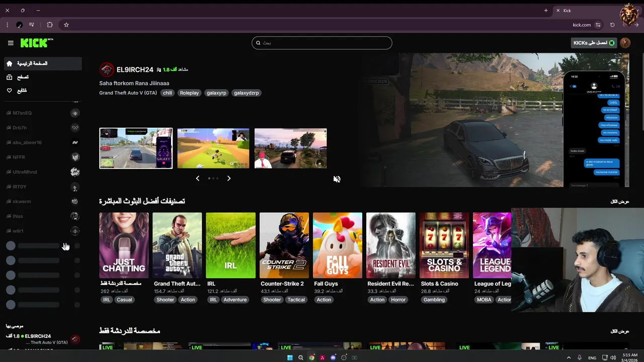The image size is (644, 362).
Task: Open the Following sidebar item
Action: (x=43, y=90)
